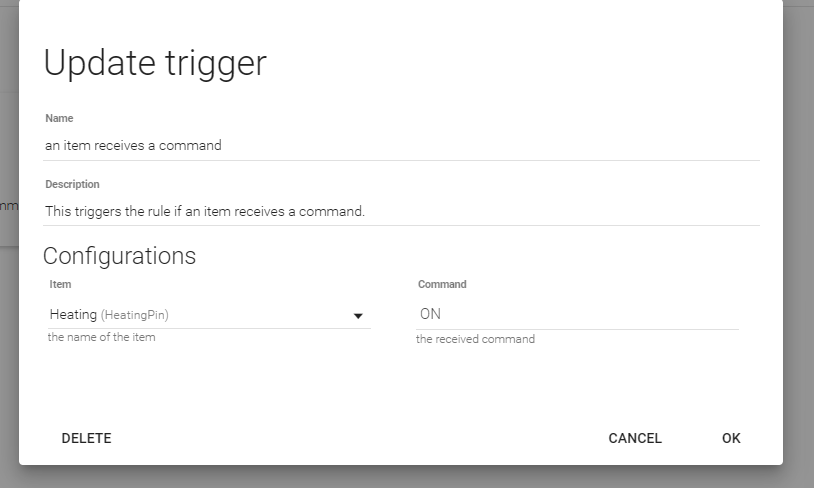
Task: Click the text "an item receives a command"
Action: [x=133, y=145]
